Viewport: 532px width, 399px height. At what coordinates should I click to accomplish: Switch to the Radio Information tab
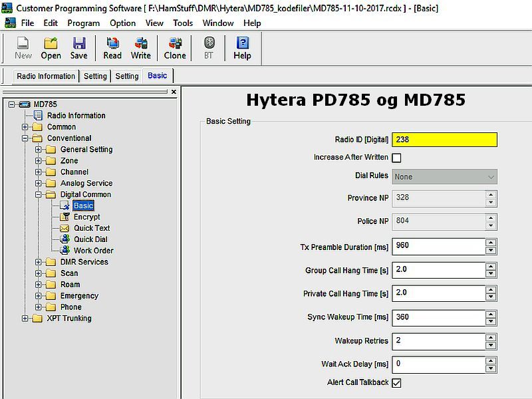click(46, 76)
